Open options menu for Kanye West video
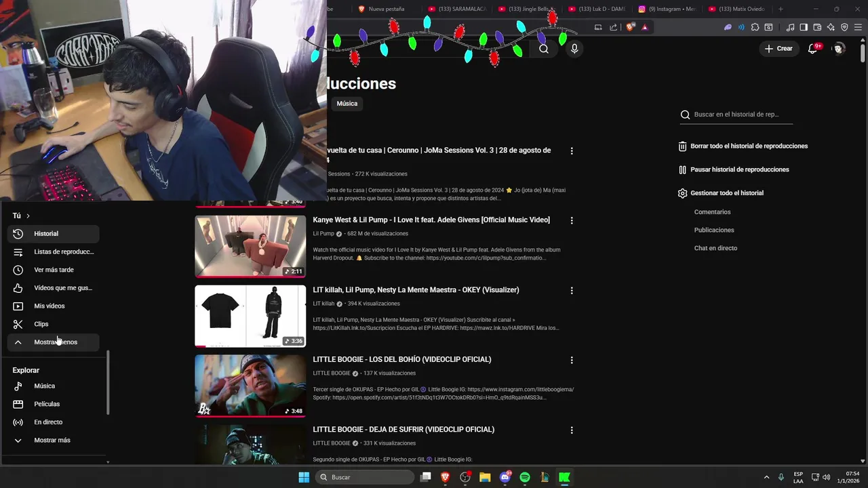Screen dimensions: 868x488 tap(572, 220)
